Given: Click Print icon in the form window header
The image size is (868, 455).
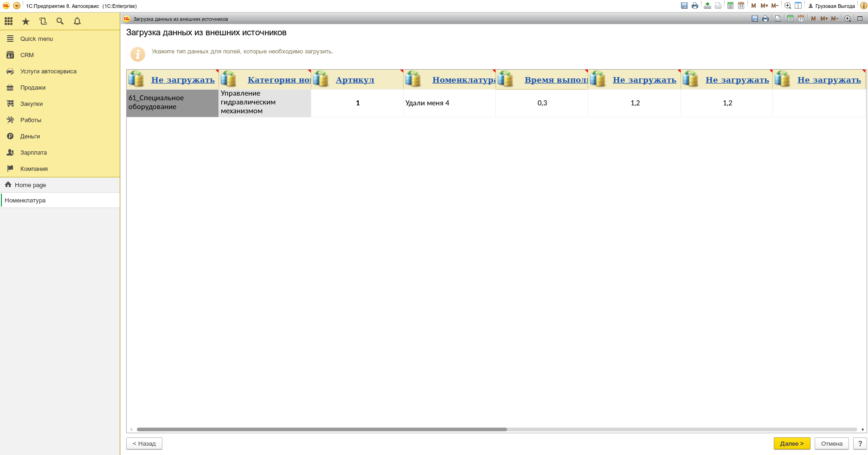Looking at the screenshot, I should coord(765,19).
